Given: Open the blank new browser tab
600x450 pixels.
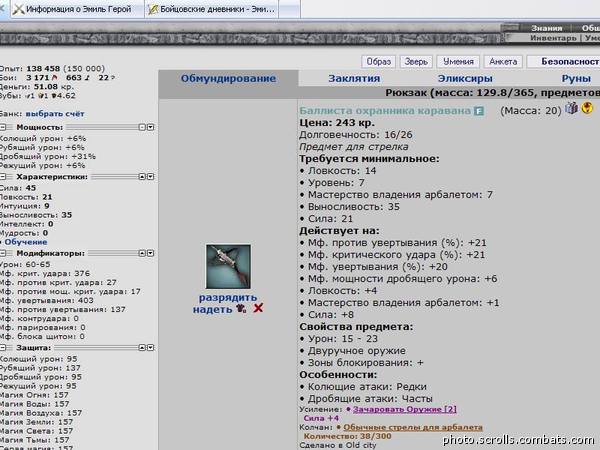Looking at the screenshot, I should pos(290,9).
